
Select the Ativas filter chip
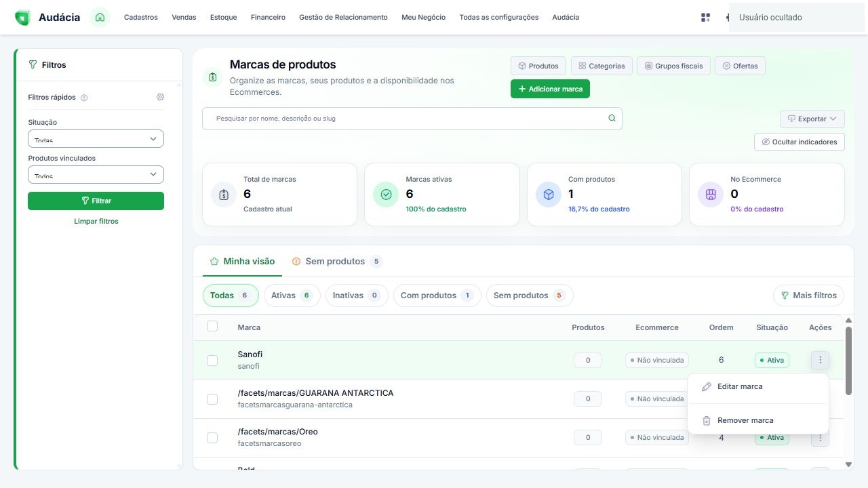[x=292, y=296]
